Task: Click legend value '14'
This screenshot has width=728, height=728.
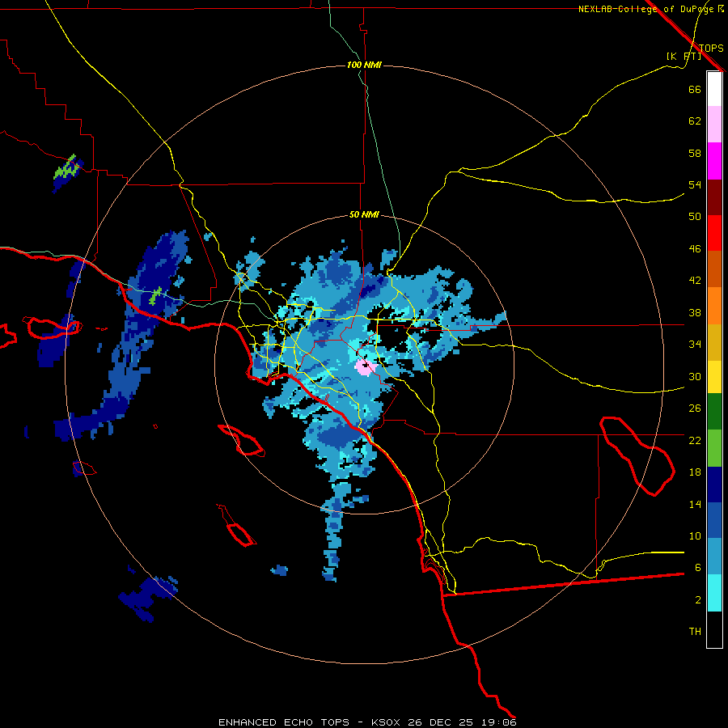Action: (695, 504)
